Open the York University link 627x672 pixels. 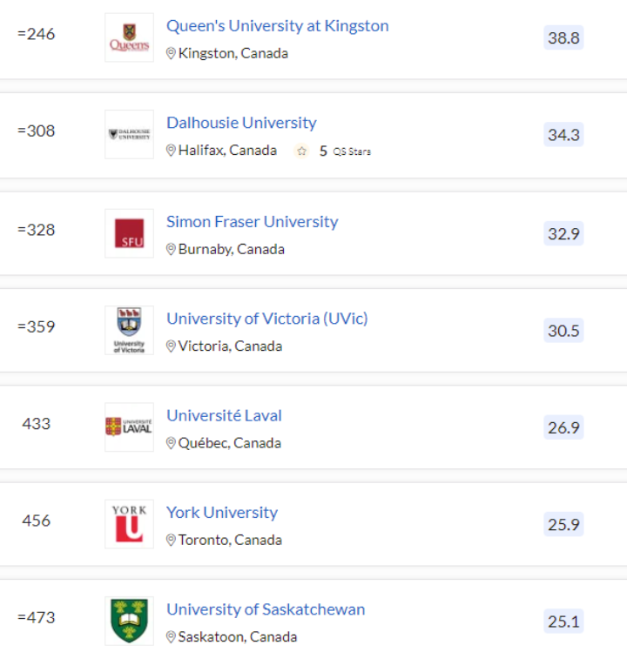pos(222,513)
